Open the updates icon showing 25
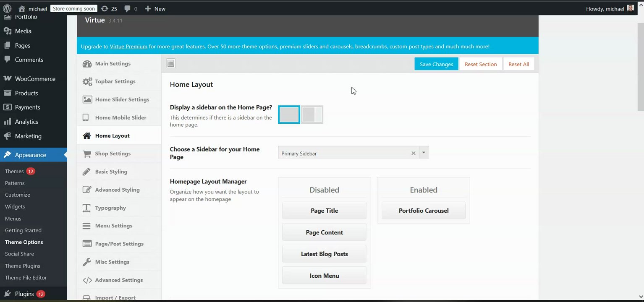The width and height of the screenshot is (644, 302). [105, 8]
